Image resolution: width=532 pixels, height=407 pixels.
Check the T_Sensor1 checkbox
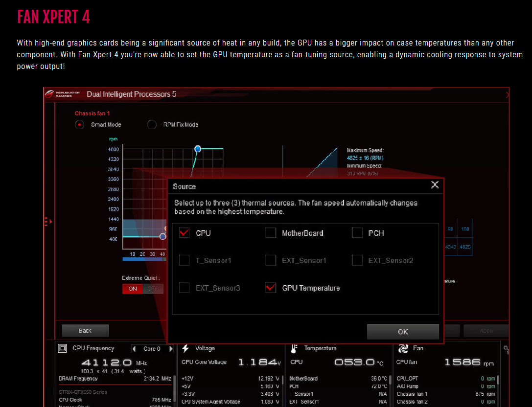[x=184, y=260]
